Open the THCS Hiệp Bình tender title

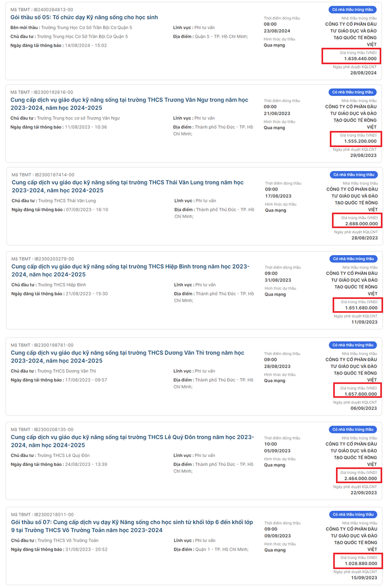(130, 270)
